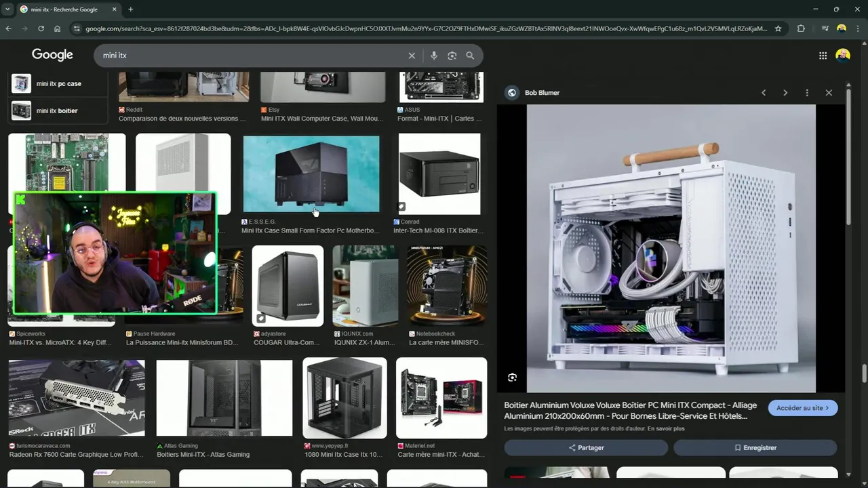Close the image preview panel

click(829, 93)
